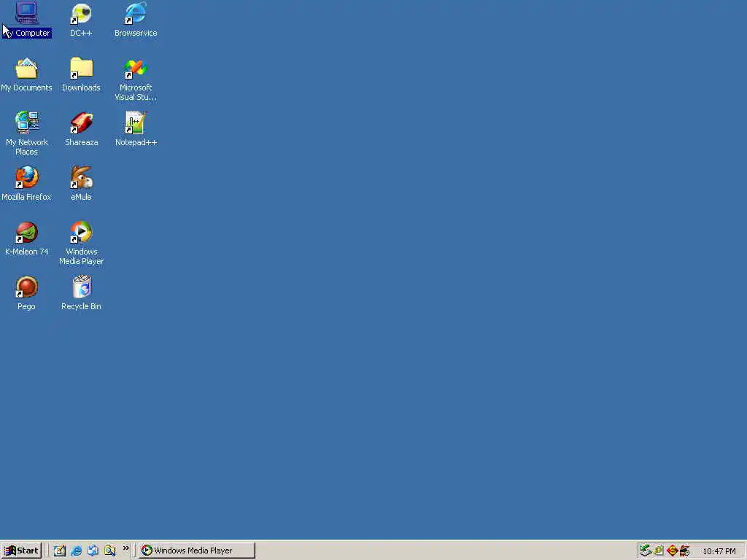Click Safely Remove Hardware tray icon
Image resolution: width=747 pixels, height=560 pixels.
[x=646, y=551]
